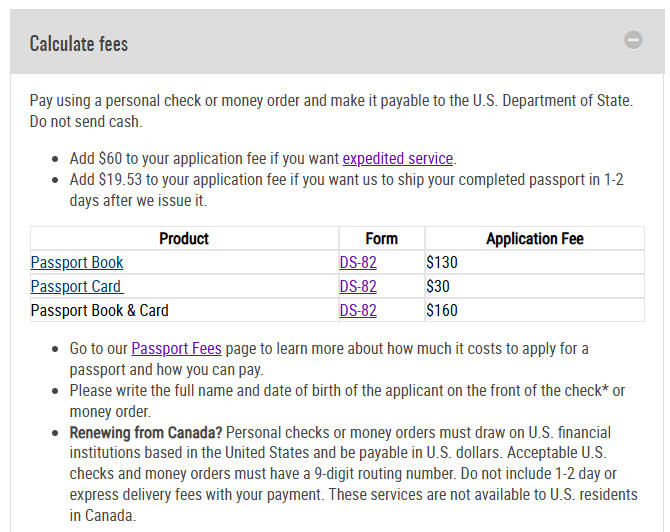Open DS-82 form in Passport Book row
Screen dimensions: 670x532
click(x=358, y=262)
